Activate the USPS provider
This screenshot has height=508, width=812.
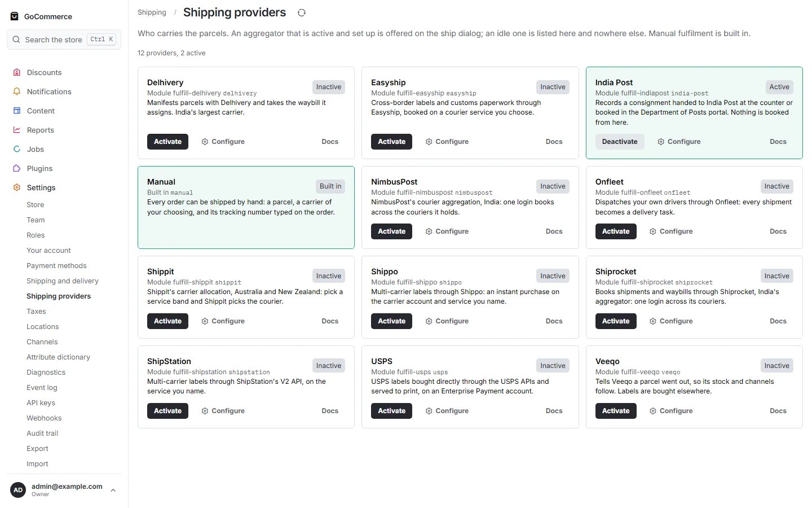[x=391, y=411]
